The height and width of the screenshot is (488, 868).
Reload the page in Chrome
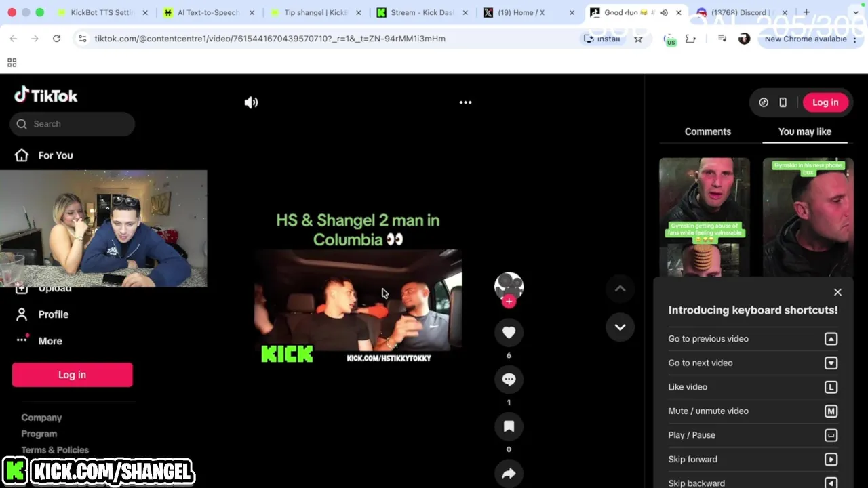[x=57, y=39]
